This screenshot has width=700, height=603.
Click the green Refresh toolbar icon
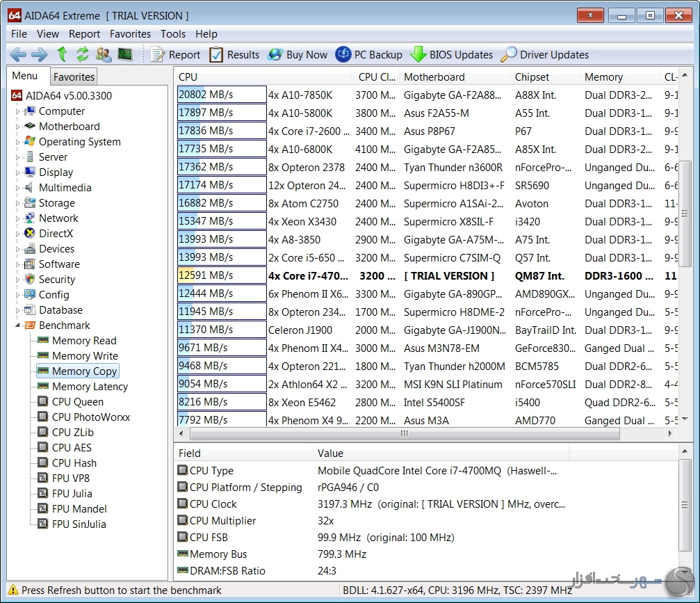point(83,54)
